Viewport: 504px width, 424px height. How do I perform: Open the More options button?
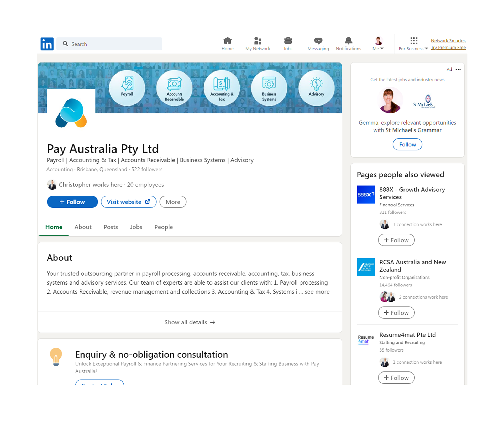pos(173,202)
